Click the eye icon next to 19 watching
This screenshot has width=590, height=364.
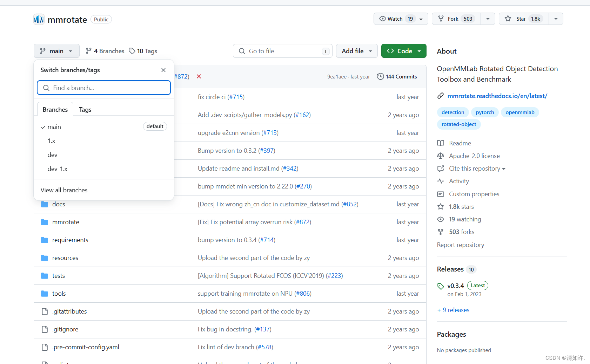pos(441,219)
